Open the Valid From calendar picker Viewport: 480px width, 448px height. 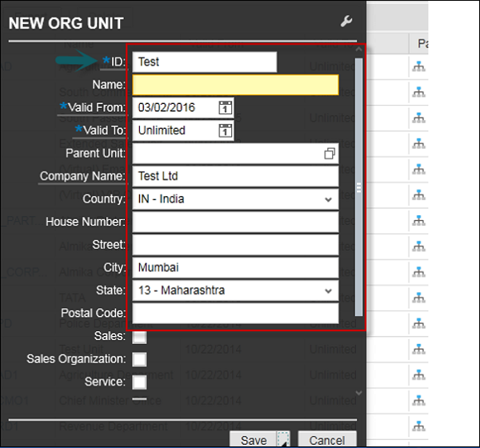click(x=225, y=108)
